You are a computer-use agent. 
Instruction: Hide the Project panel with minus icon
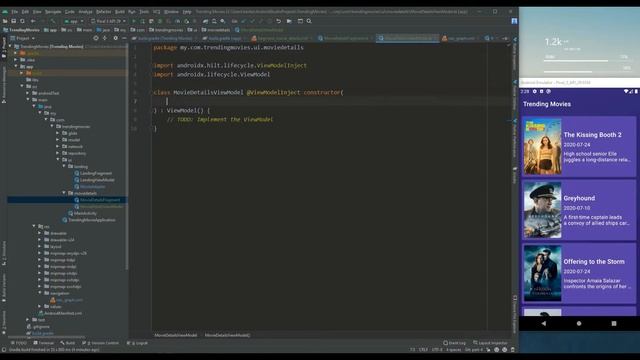pos(124,38)
